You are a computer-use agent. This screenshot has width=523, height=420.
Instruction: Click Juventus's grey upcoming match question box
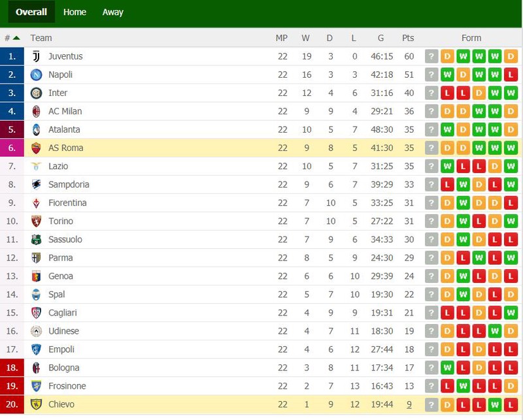431,56
